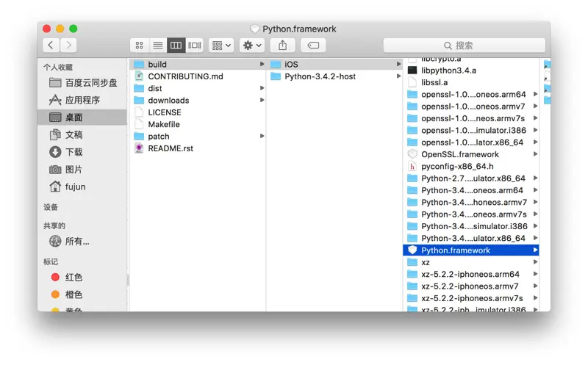Screen dimensions: 588x365
Task: Open the gear action menu
Action: coord(252,46)
